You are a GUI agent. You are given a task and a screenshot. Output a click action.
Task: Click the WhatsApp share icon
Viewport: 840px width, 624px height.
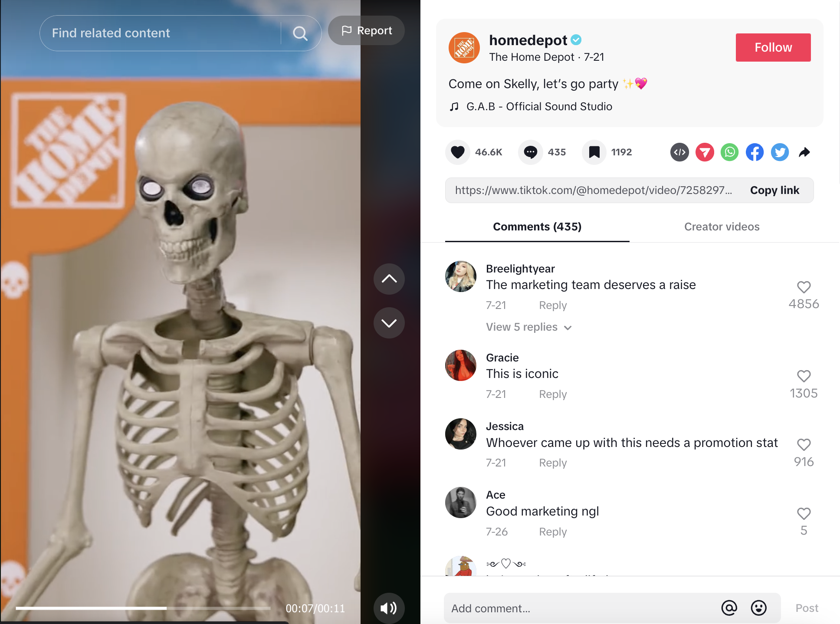[x=729, y=151]
